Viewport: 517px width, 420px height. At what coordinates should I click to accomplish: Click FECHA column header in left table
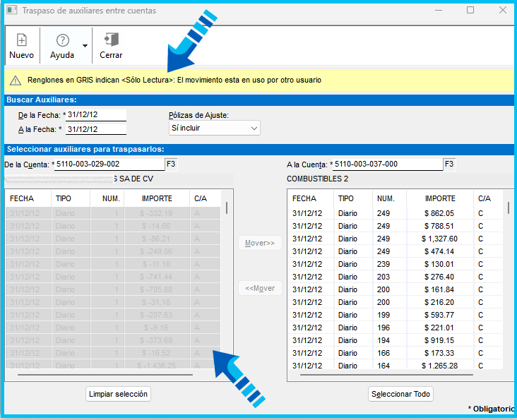pos(21,198)
